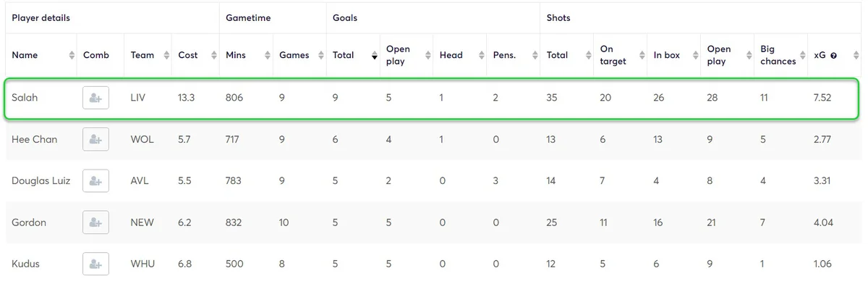Add Douglas Luiz to comparison

click(95, 181)
